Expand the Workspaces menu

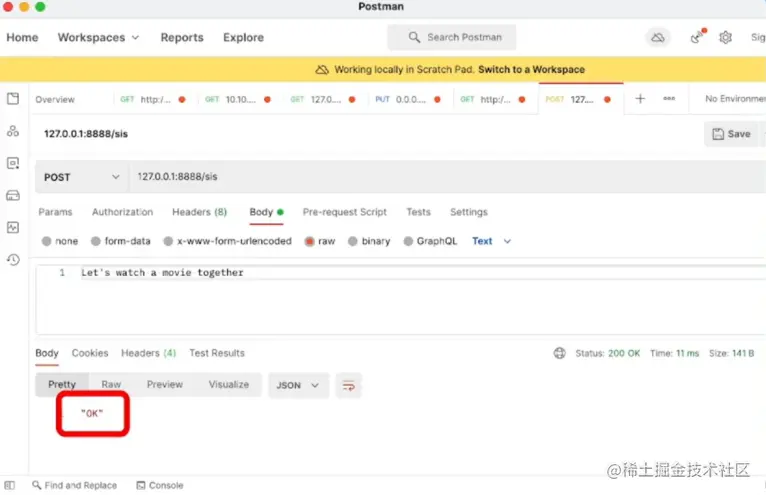click(98, 38)
